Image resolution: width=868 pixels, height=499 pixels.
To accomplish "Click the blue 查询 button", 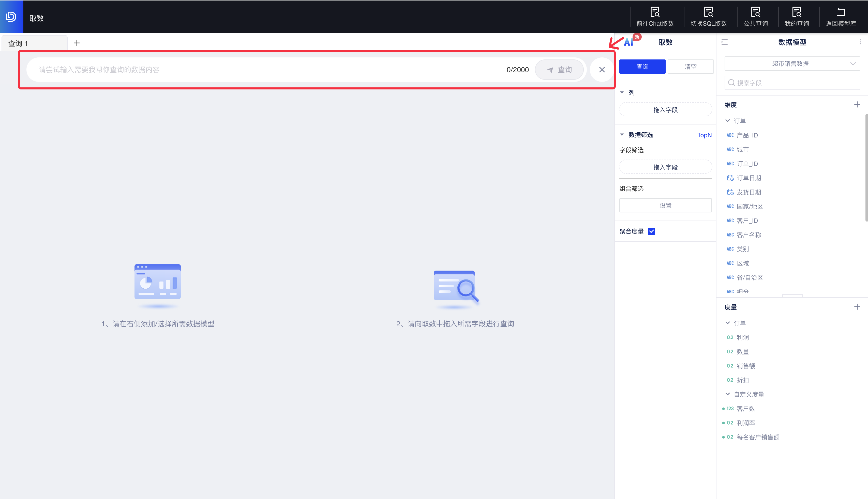I will click(642, 67).
